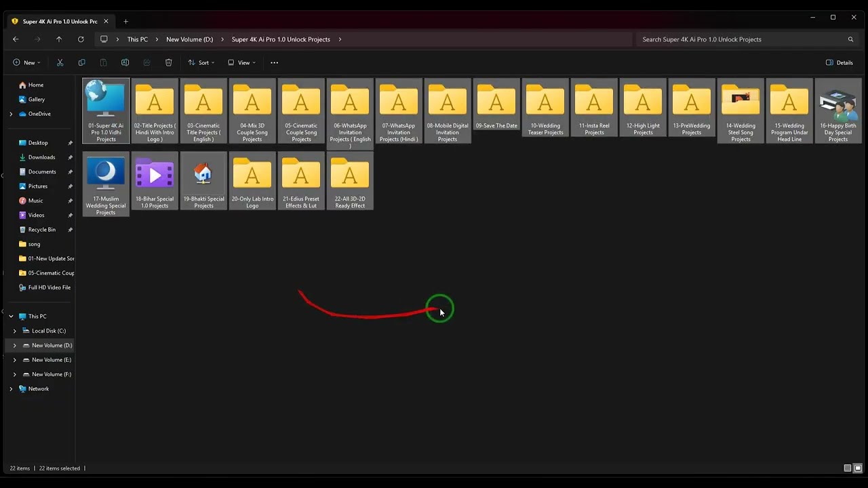Go up one folder level arrow

(59, 39)
